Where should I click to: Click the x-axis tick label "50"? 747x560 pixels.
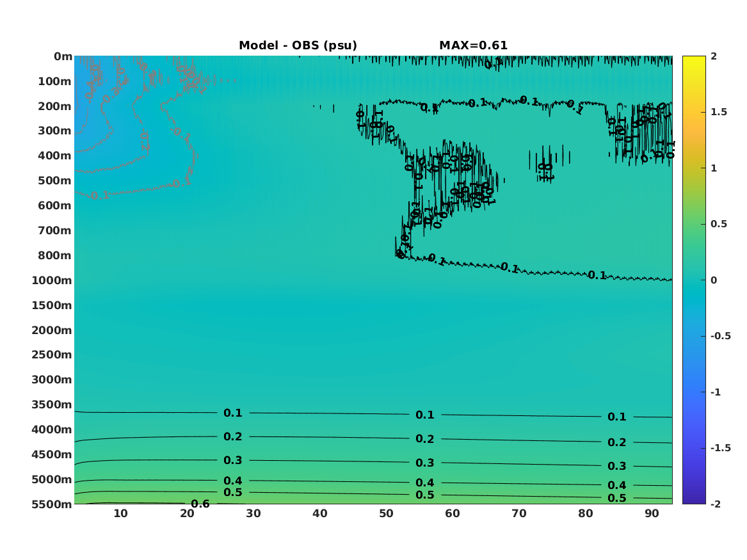pos(387,513)
